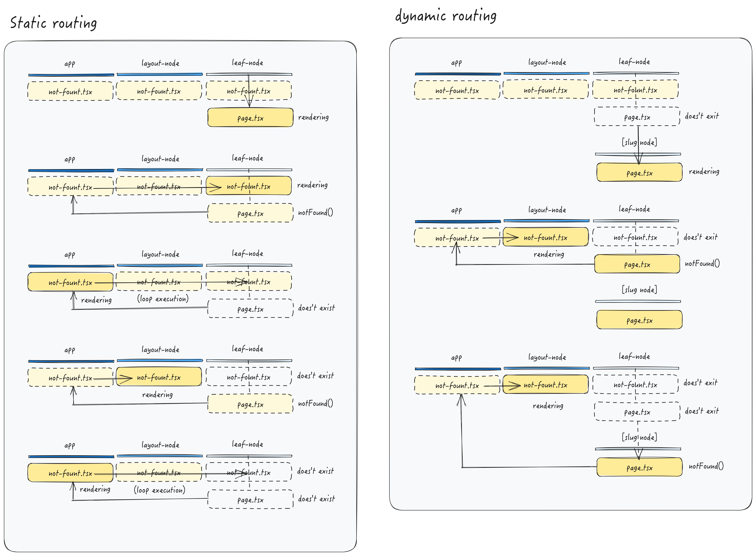Click notFound() label in second static diagram
756x556 pixels.
pyautogui.click(x=315, y=212)
